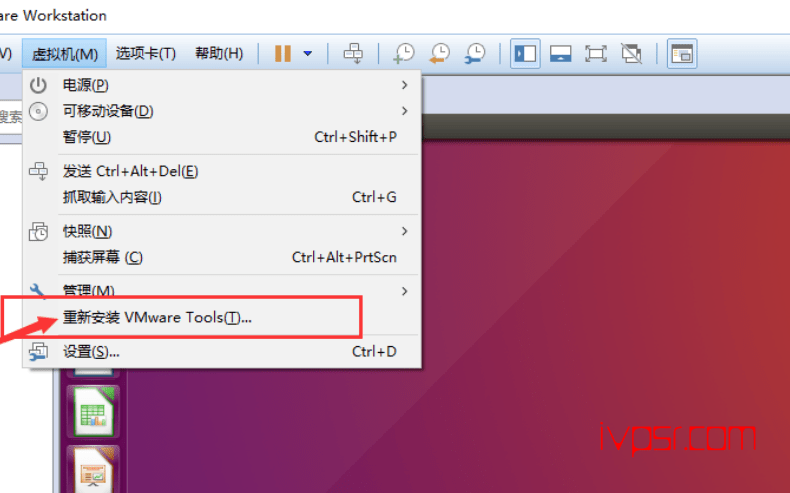The height and width of the screenshot is (493, 790).
Task: Select 发送 Ctrl+Alt+Del(E) entry
Action: [x=222, y=171]
